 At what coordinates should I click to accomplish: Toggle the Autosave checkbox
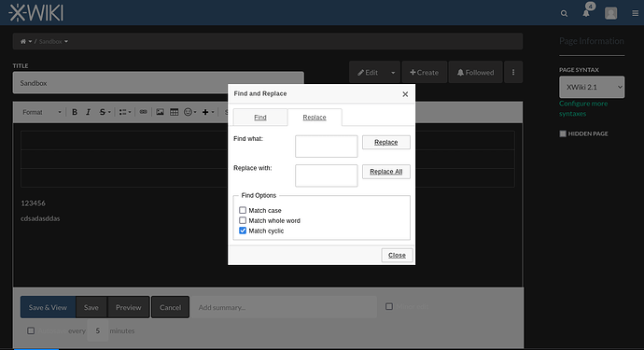tap(31, 330)
